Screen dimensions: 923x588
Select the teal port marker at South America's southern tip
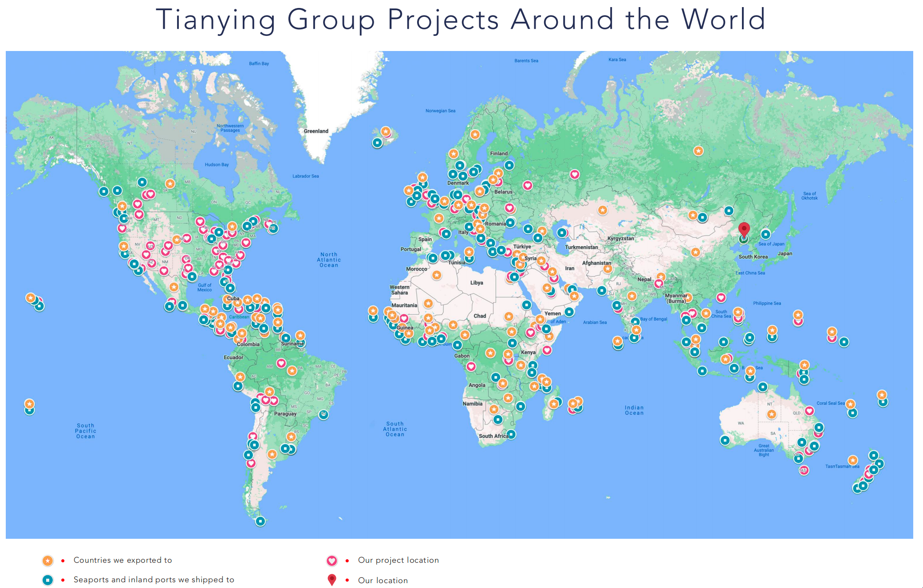coord(260,521)
